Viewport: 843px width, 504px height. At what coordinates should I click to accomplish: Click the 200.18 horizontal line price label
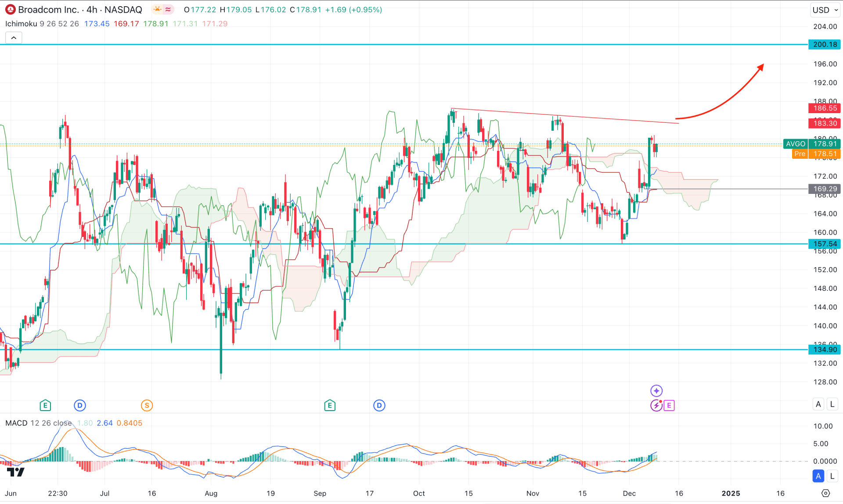pyautogui.click(x=825, y=44)
